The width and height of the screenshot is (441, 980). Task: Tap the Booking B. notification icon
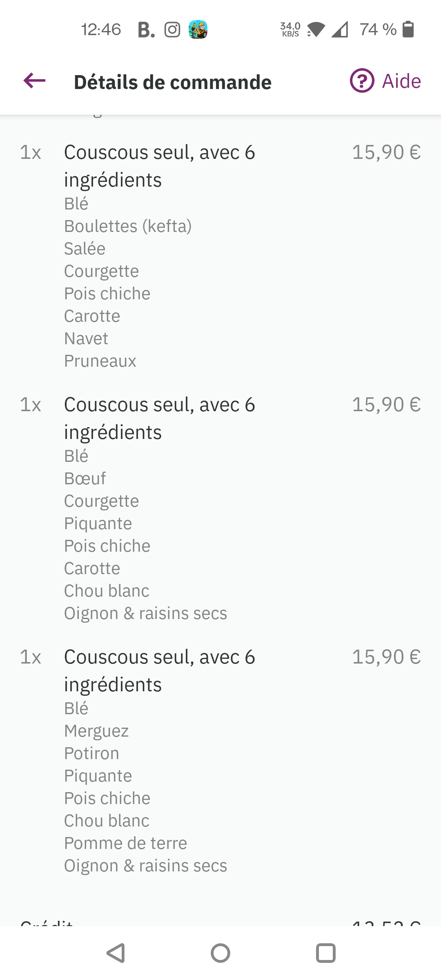[x=146, y=30]
